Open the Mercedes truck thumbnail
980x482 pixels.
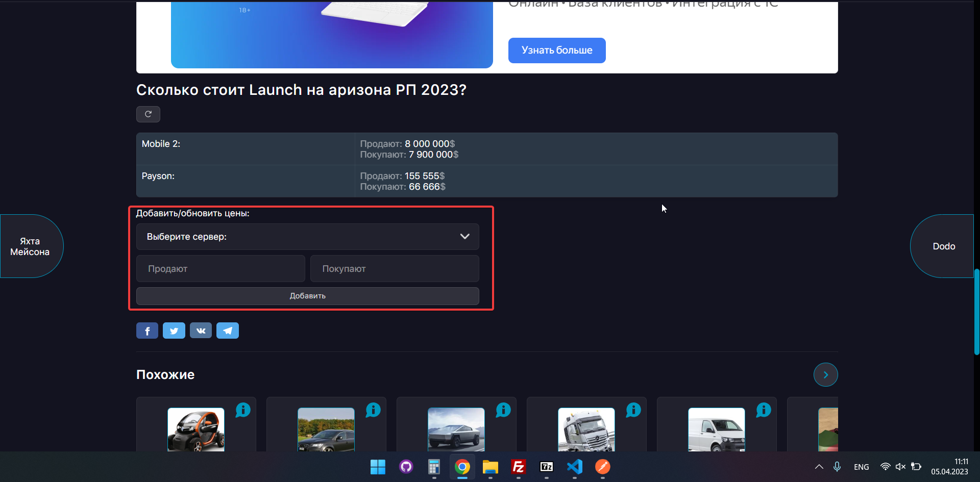[586, 429]
